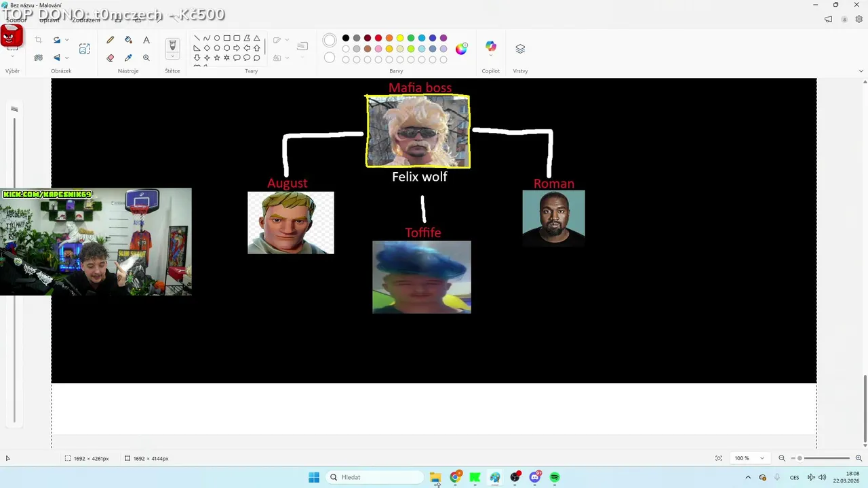Choose the rectangle shape
The height and width of the screenshot is (488, 868).
click(226, 38)
